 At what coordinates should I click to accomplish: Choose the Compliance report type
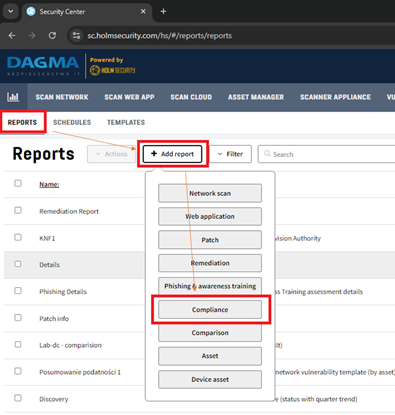pyautogui.click(x=210, y=310)
